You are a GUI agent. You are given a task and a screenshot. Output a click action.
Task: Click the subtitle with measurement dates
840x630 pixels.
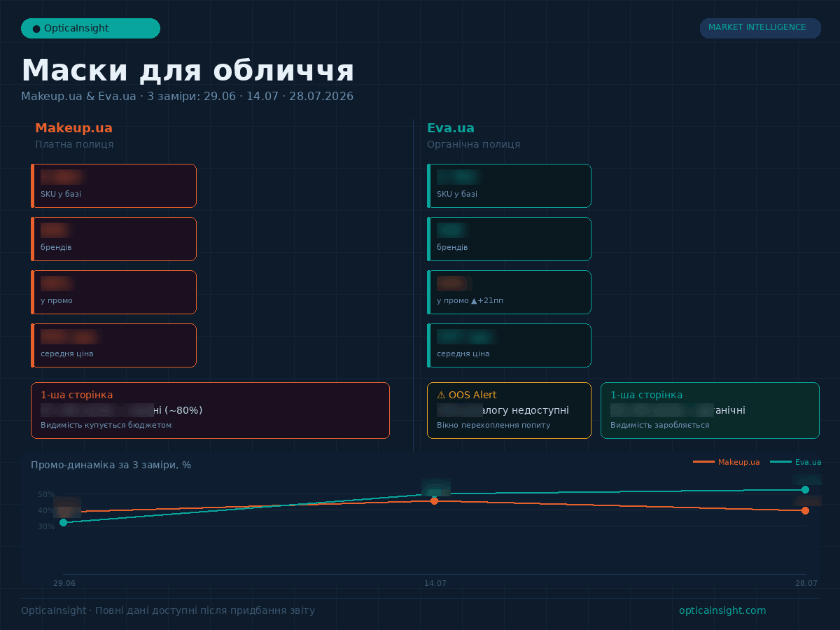[187, 96]
